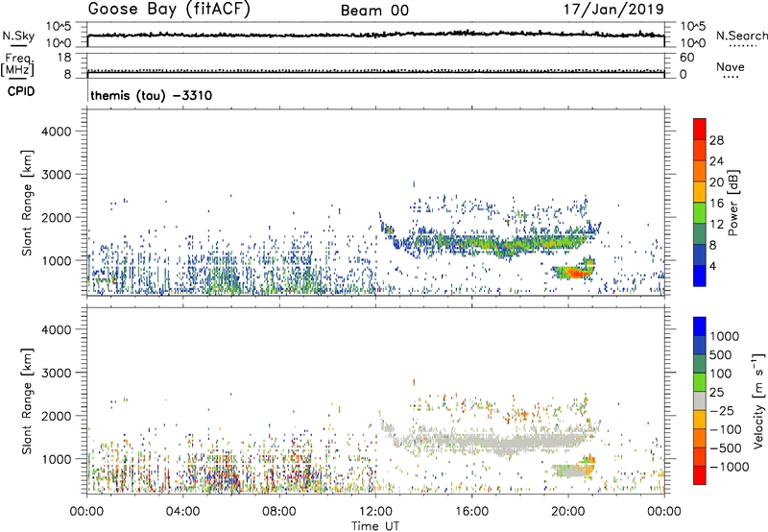Click the sky noise trace in the top panel
768x532 pixels.
tap(375, 35)
